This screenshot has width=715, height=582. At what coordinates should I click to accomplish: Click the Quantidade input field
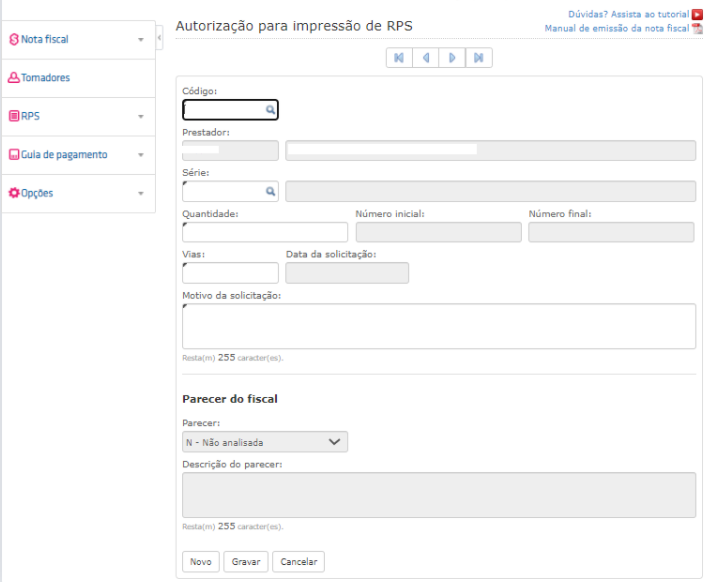tap(265, 232)
